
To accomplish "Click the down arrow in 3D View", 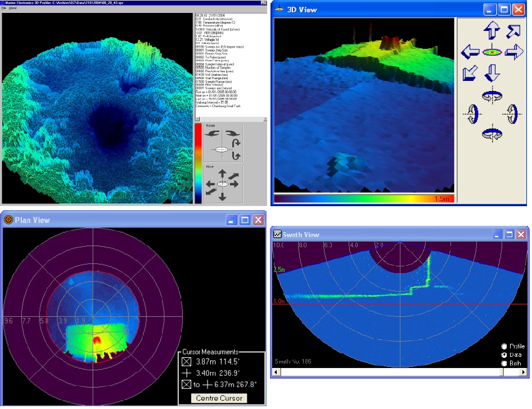I will click(x=492, y=73).
